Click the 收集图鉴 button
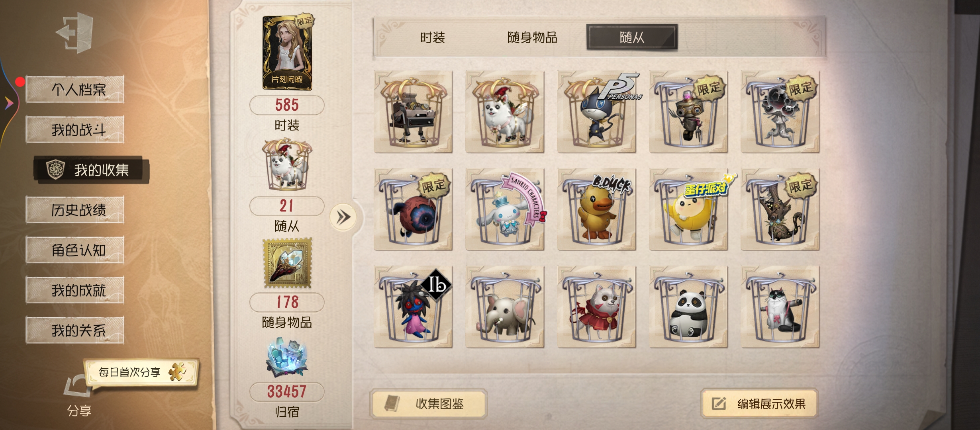The height and width of the screenshot is (430, 980). click(429, 404)
